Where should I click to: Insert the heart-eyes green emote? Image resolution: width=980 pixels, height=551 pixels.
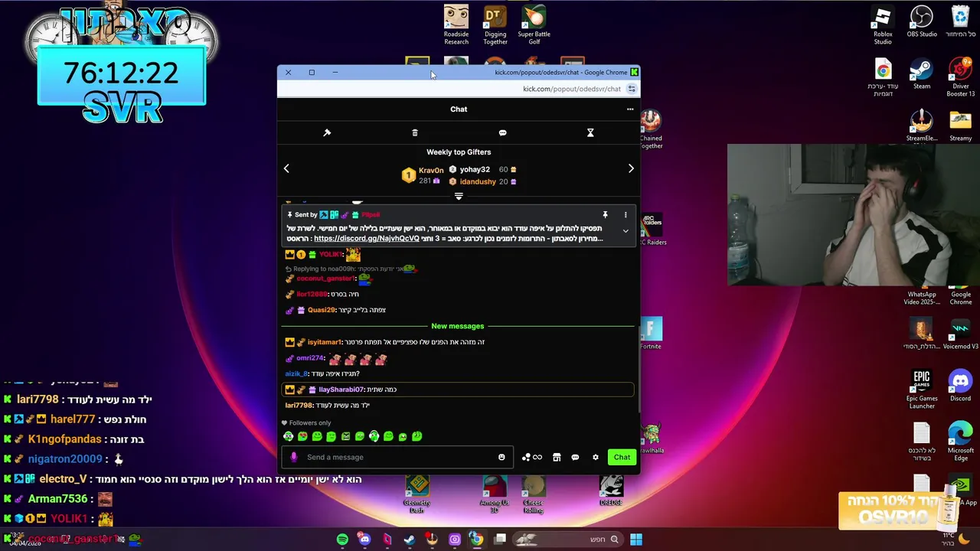(302, 436)
